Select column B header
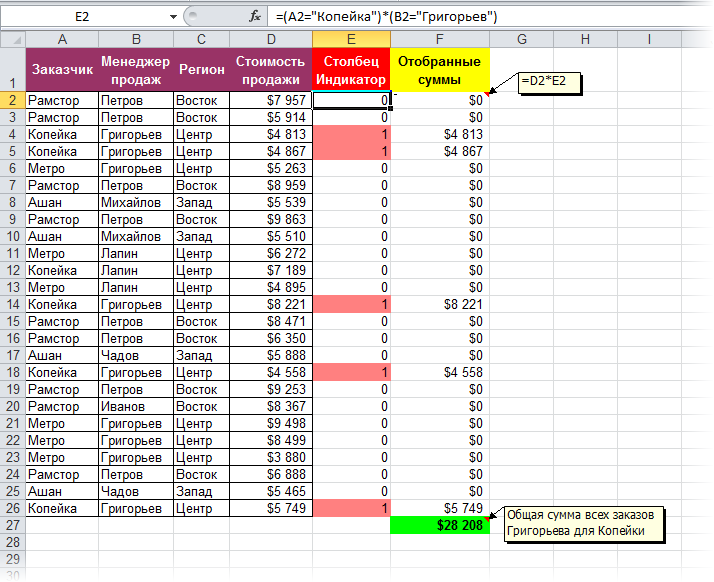The image size is (714, 582). (x=136, y=39)
